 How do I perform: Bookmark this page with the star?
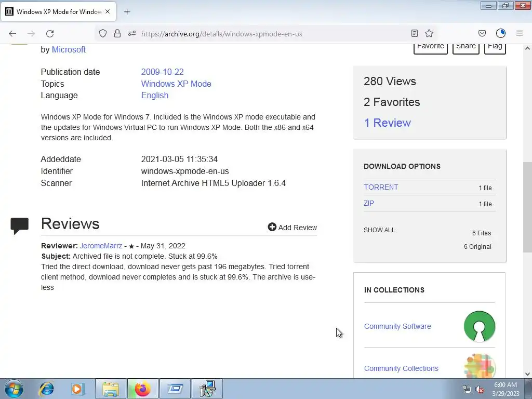click(x=429, y=33)
